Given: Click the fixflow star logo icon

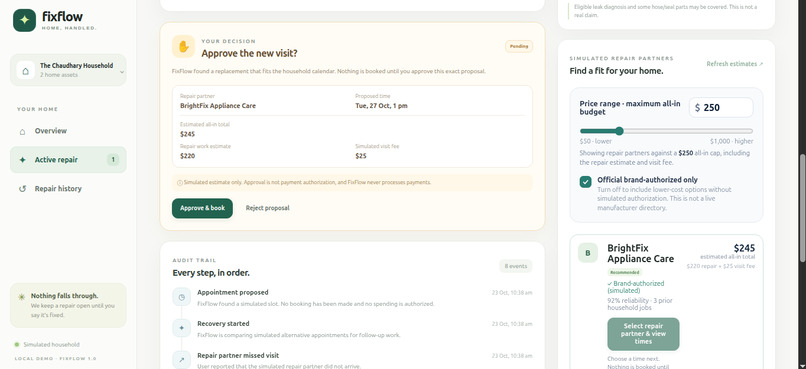Looking at the screenshot, I should pos(24,21).
